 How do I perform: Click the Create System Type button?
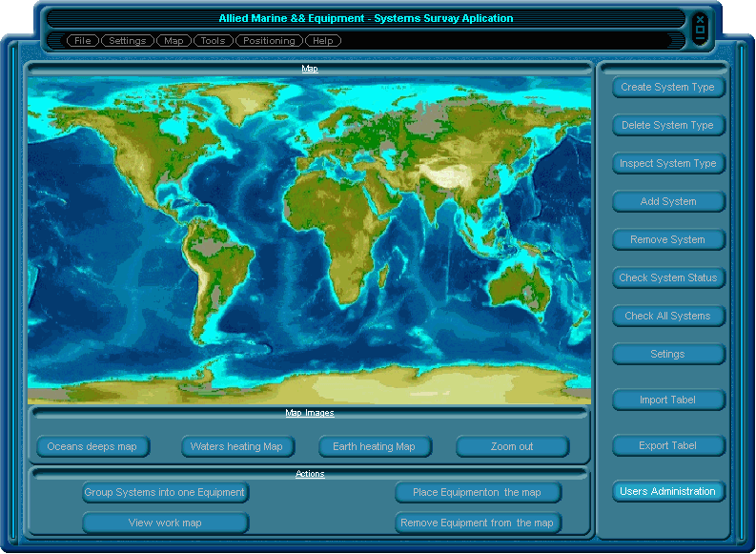pyautogui.click(x=667, y=87)
